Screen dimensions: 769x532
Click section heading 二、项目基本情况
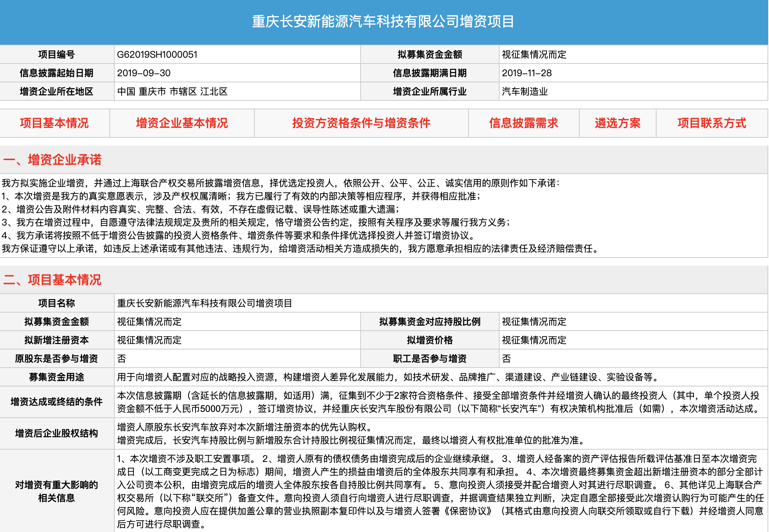tap(52, 280)
